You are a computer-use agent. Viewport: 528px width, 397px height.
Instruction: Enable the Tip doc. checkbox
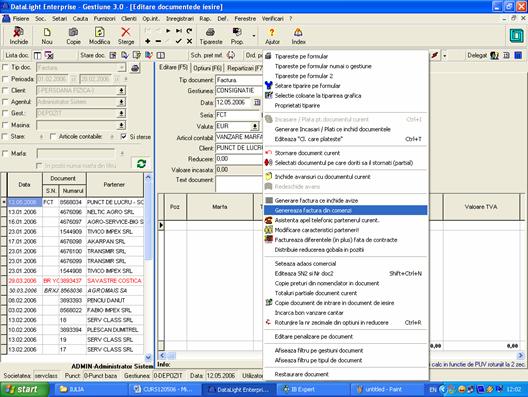5,67
